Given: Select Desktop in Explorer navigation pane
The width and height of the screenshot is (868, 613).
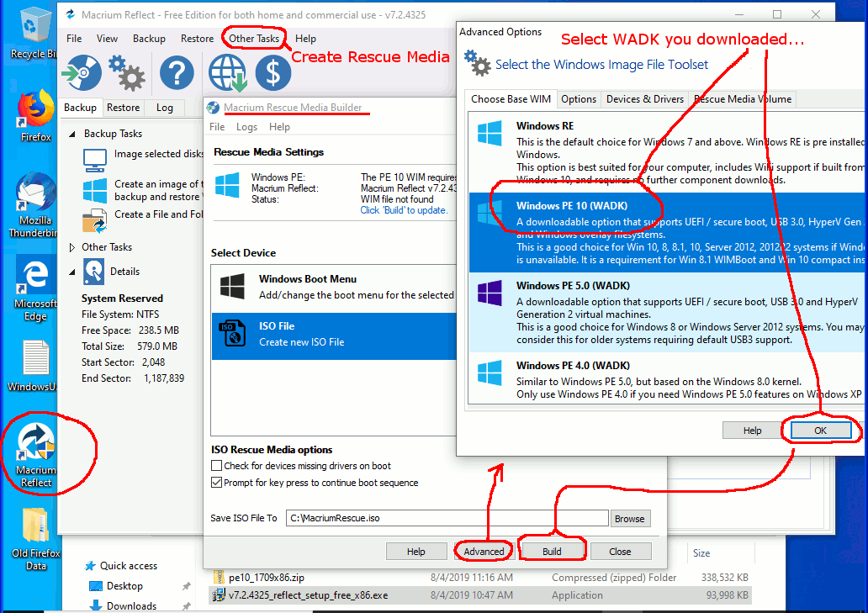Looking at the screenshot, I should click(x=124, y=585).
